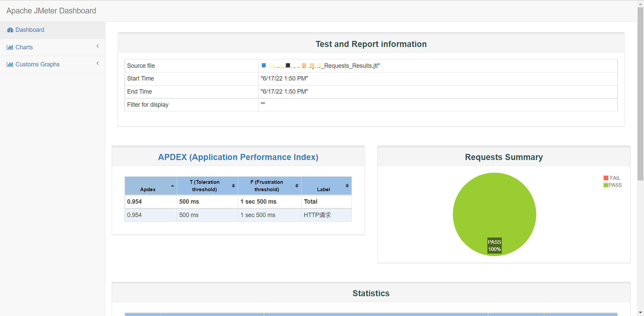Click the PASS 100% label on pie
The width and height of the screenshot is (644, 316).
click(x=494, y=246)
